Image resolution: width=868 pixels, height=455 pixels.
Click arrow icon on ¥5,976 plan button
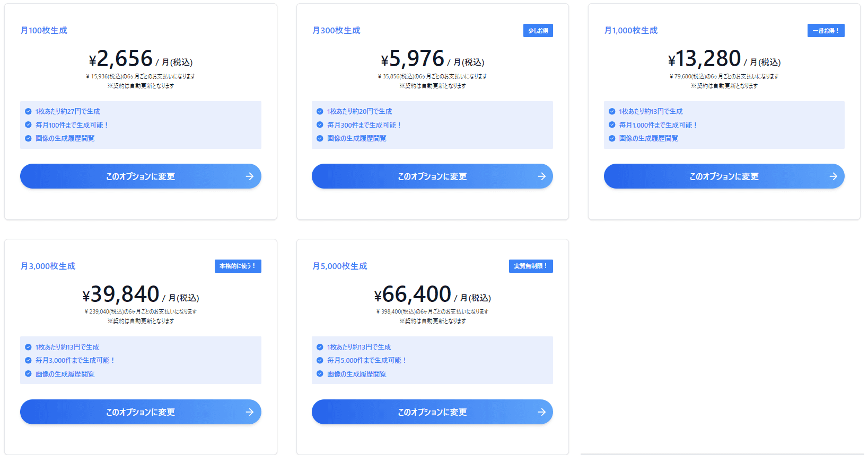click(x=542, y=176)
